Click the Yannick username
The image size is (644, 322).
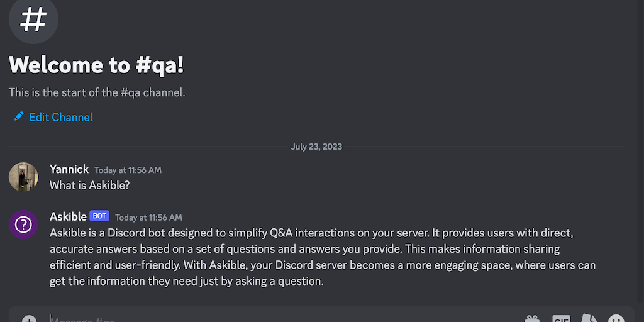(x=69, y=169)
